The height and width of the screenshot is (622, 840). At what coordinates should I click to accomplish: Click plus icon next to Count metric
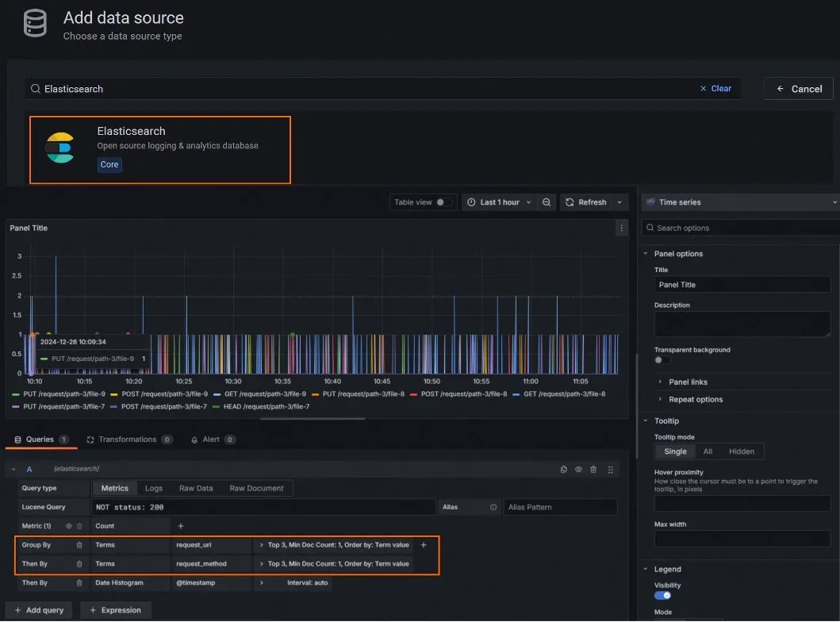pyautogui.click(x=180, y=526)
